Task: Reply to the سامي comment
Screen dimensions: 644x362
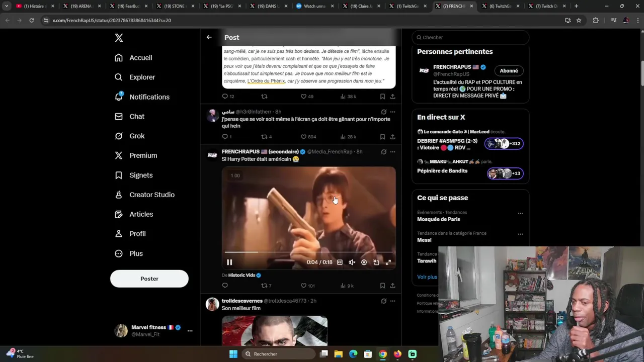Action: [x=226, y=137]
